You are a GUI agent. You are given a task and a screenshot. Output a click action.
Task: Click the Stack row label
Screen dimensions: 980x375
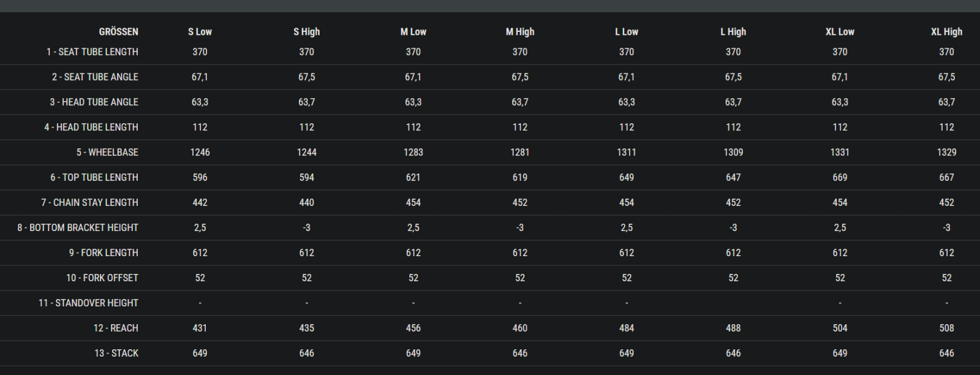click(x=116, y=354)
